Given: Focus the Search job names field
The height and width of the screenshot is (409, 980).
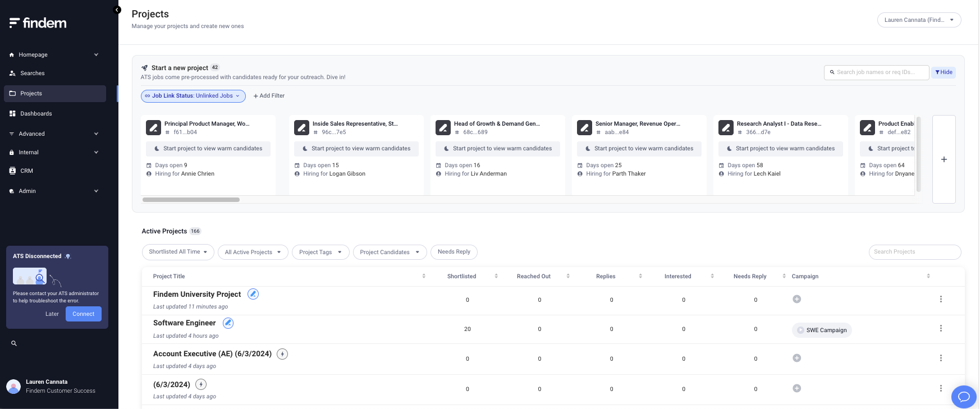Looking at the screenshot, I should coord(877,72).
